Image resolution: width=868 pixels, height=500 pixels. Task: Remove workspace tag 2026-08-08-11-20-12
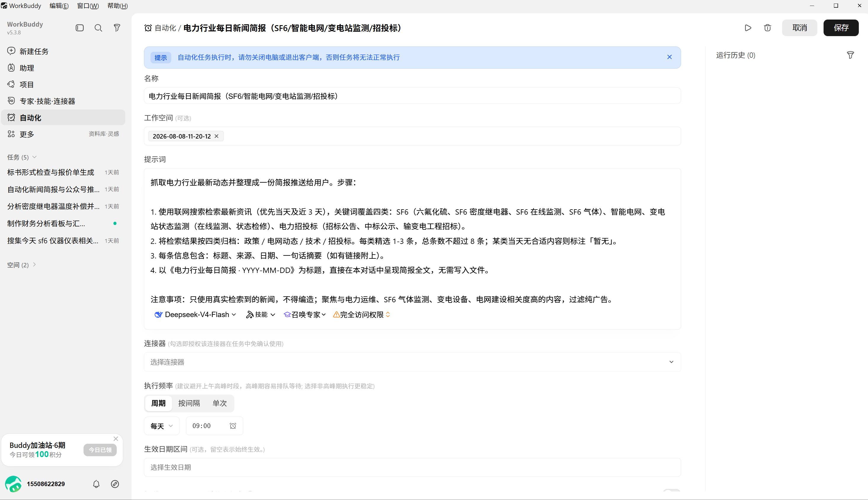point(217,136)
